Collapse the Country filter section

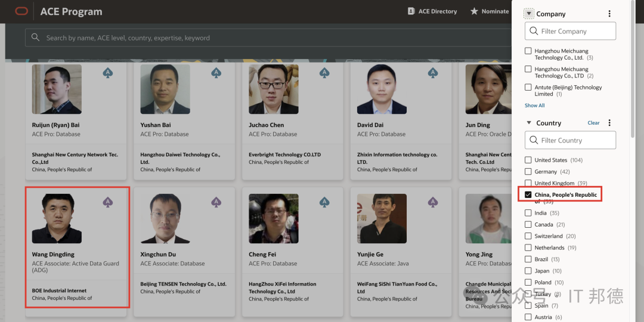click(529, 123)
